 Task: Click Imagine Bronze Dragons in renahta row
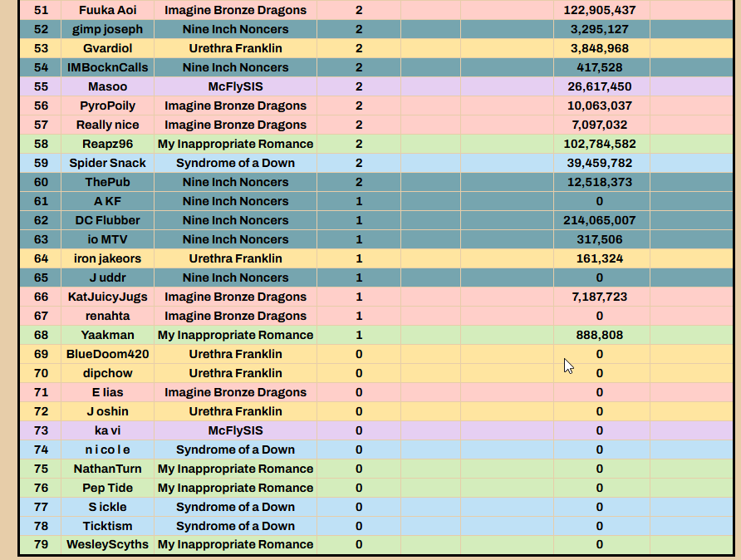click(235, 317)
